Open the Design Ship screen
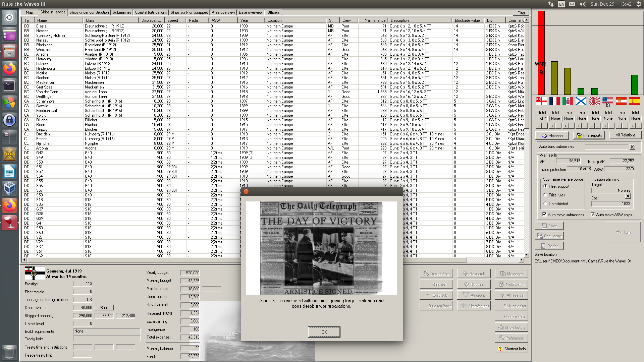 436,274
